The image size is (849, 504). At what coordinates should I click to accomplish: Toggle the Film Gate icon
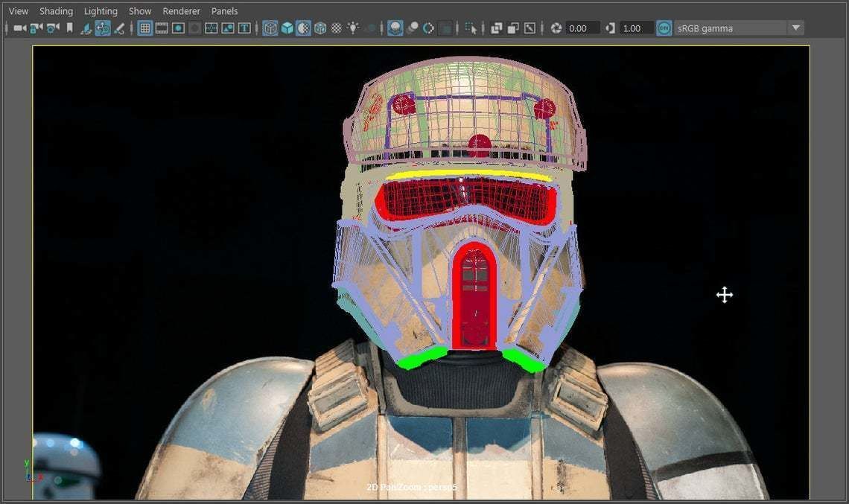coord(162,28)
